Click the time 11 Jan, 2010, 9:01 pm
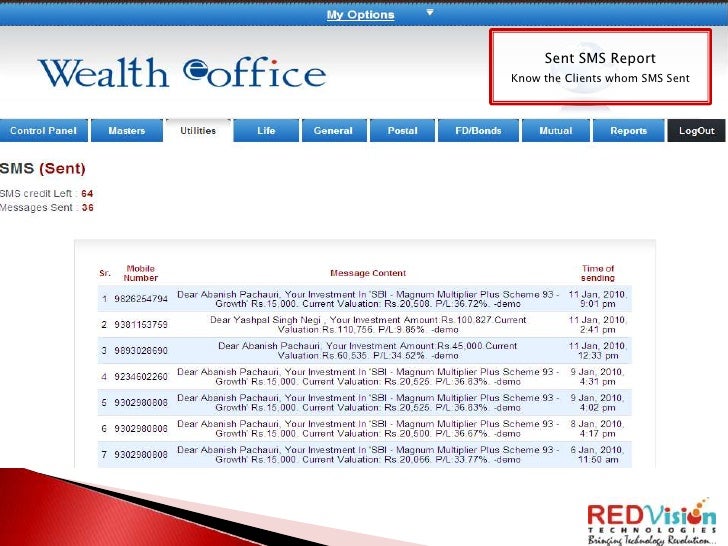Image resolution: width=728 pixels, height=546 pixels. click(598, 299)
